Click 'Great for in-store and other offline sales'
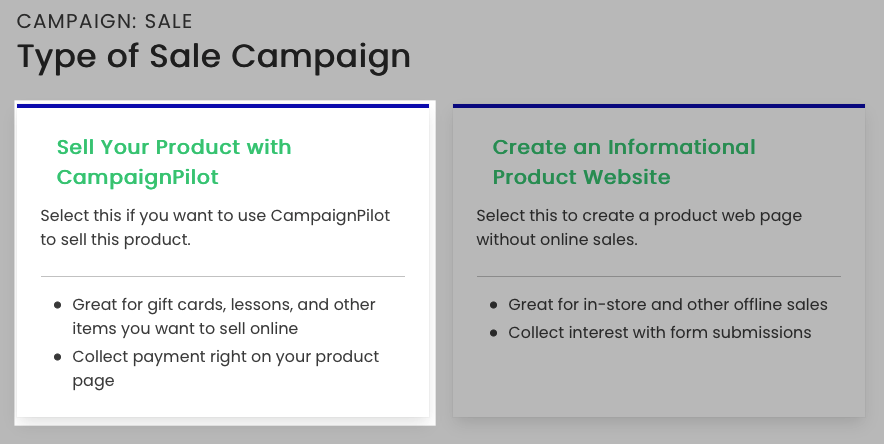This screenshot has width=884, height=444. [x=668, y=304]
